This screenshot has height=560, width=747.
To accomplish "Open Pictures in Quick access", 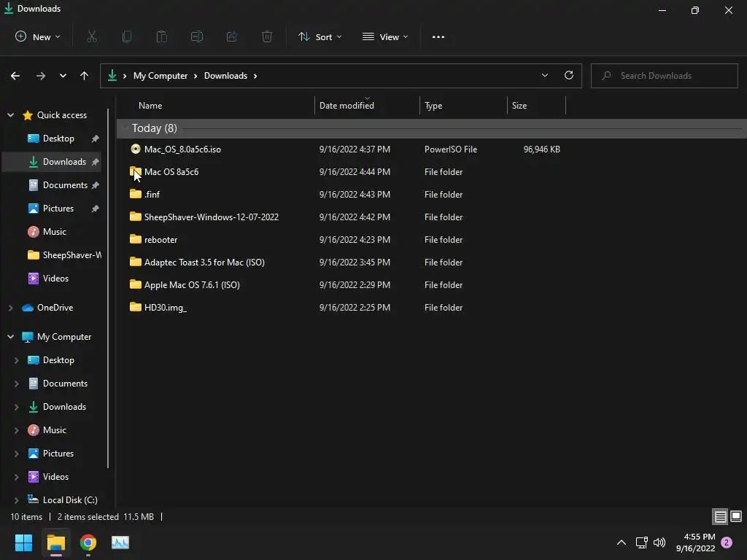I will coord(58,209).
